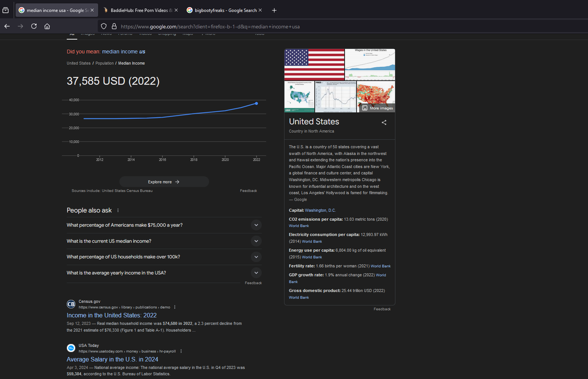Expand the average yearly income question
This screenshot has height=379, width=588.
click(164, 273)
